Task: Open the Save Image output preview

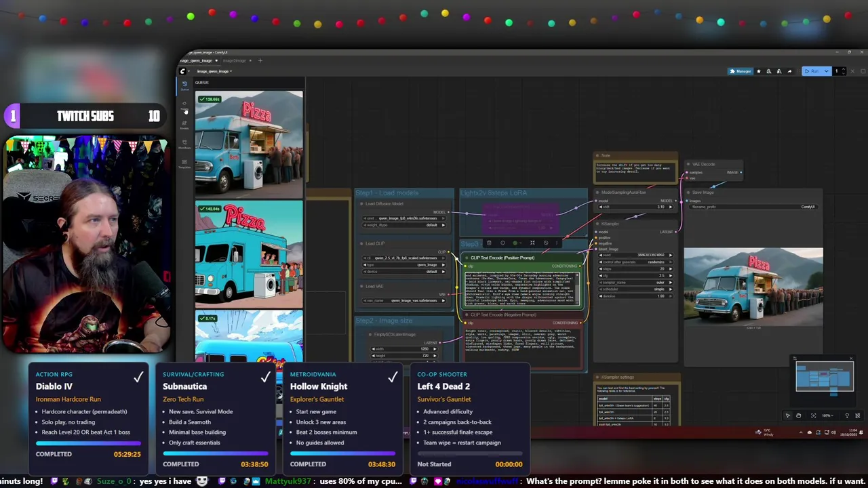Action: coord(753,288)
